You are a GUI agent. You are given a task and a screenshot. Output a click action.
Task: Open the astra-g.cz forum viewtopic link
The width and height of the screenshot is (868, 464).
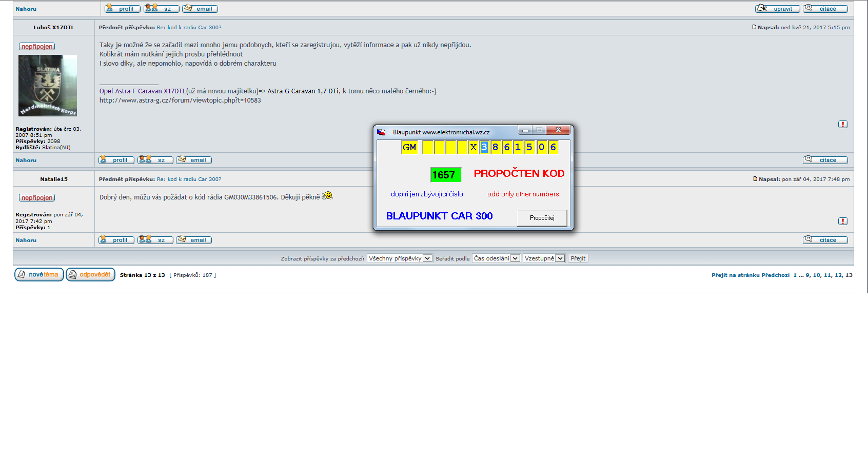pyautogui.click(x=180, y=100)
